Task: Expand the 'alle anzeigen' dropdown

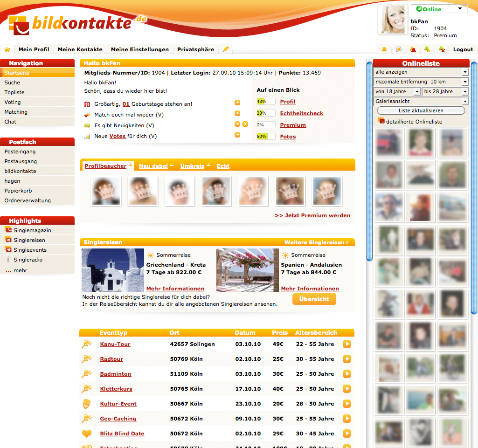Action: coord(421,72)
